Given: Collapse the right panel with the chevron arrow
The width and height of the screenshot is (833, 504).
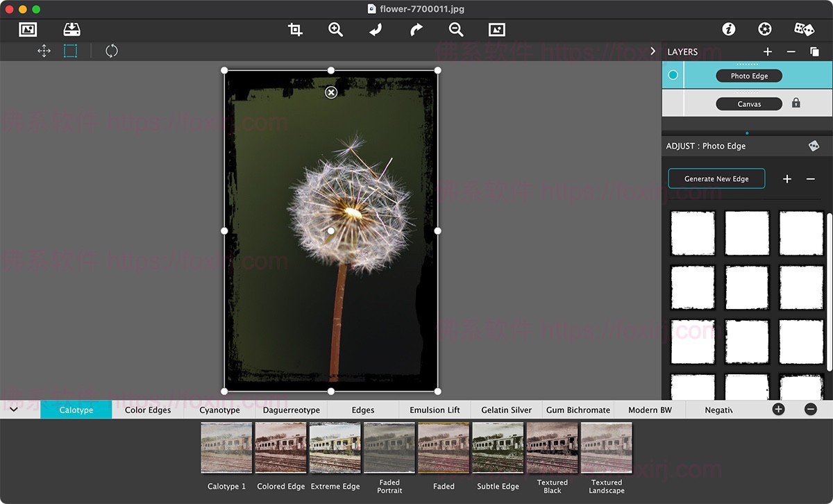Looking at the screenshot, I should click(x=653, y=51).
